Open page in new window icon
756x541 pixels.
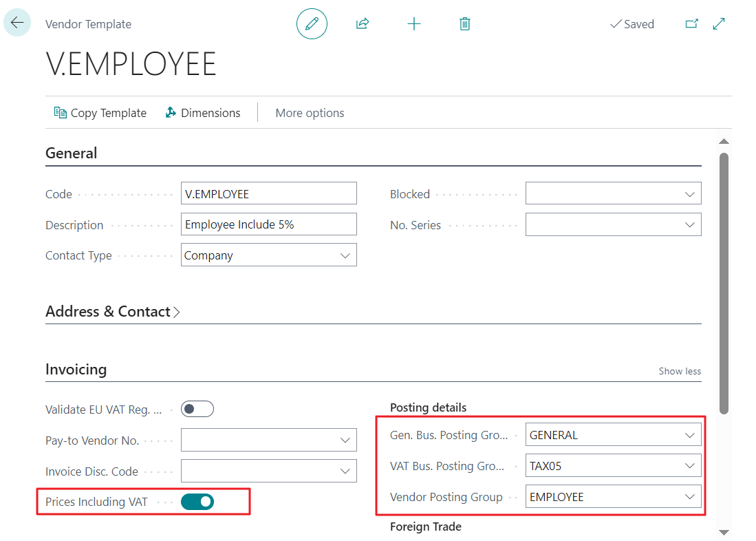click(692, 23)
